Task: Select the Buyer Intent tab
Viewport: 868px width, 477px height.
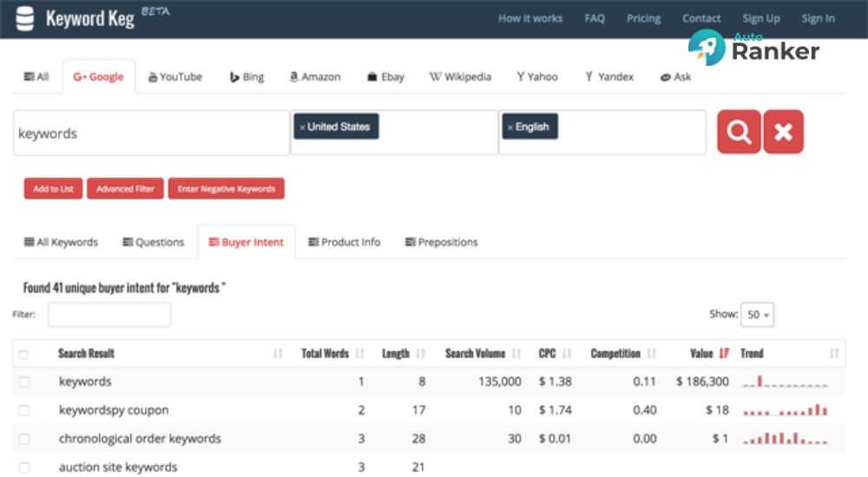Action: click(247, 242)
